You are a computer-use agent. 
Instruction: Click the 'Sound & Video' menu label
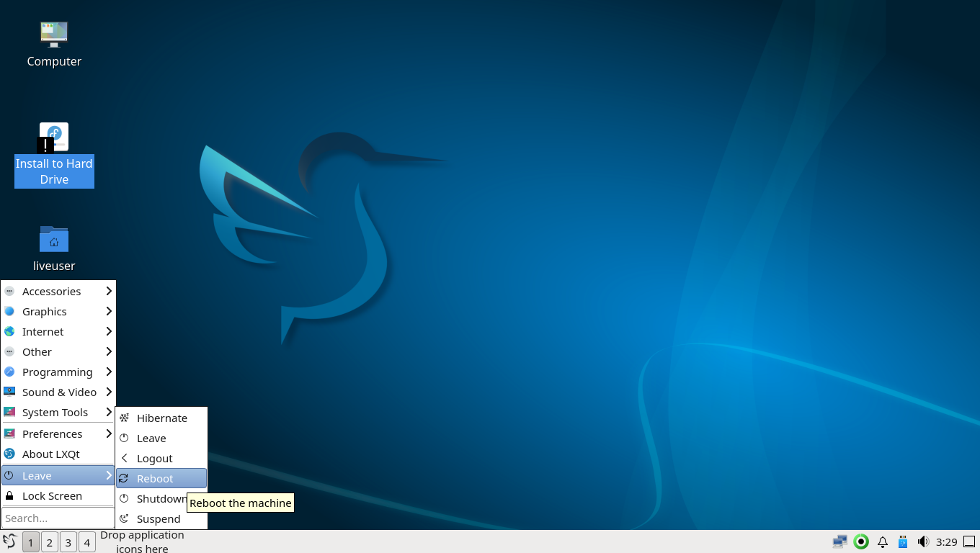[59, 392]
